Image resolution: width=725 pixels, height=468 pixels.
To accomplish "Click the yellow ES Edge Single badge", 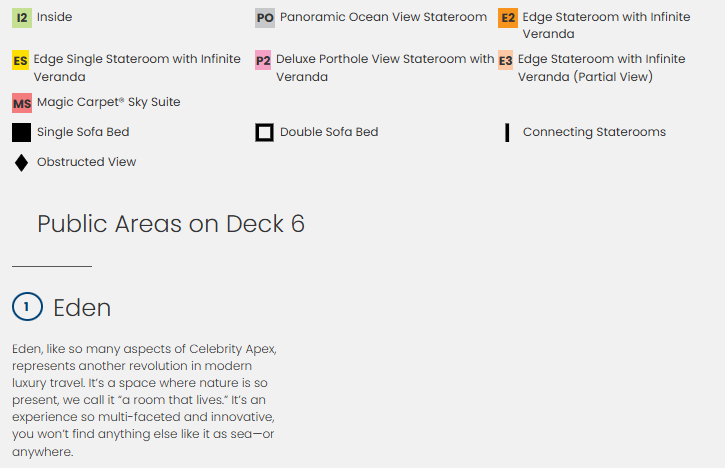I will [x=21, y=61].
